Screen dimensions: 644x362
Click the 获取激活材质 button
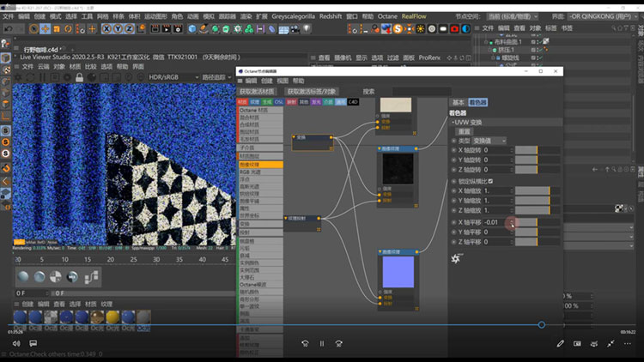pos(258,91)
